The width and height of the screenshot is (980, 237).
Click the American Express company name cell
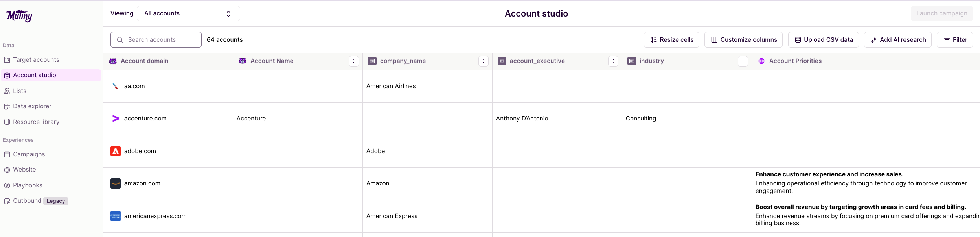(427, 216)
